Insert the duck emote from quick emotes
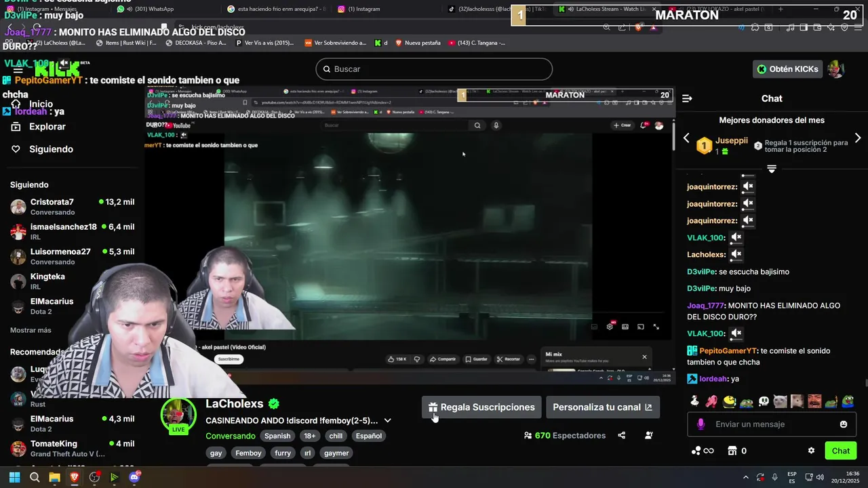Screen dimensions: 868x488 tap(694, 401)
